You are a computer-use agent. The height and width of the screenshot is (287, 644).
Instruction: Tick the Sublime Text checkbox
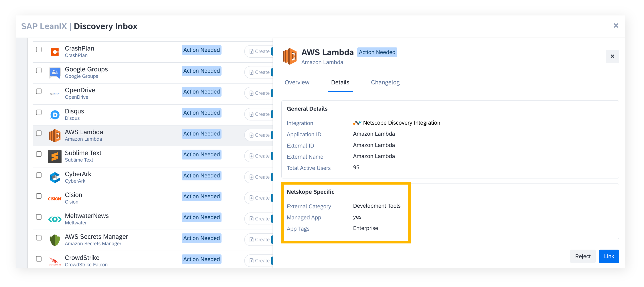click(39, 154)
